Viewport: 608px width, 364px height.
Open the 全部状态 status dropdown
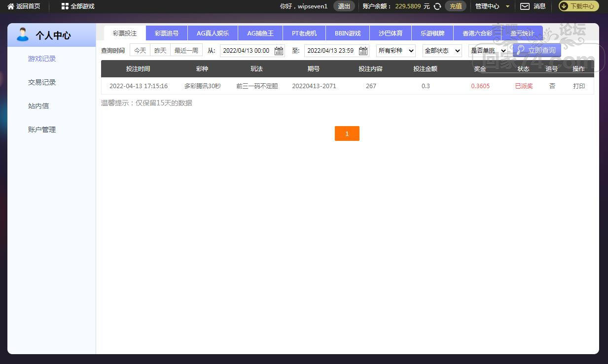pos(442,51)
